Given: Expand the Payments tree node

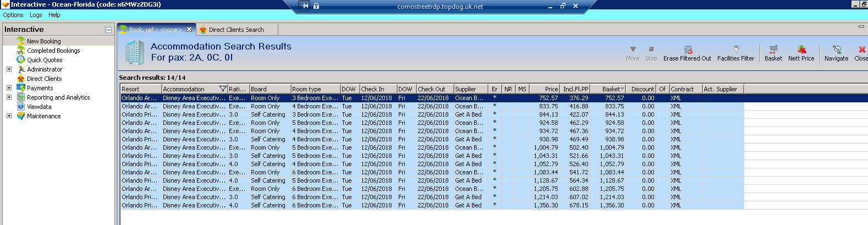Looking at the screenshot, I should tap(9, 87).
